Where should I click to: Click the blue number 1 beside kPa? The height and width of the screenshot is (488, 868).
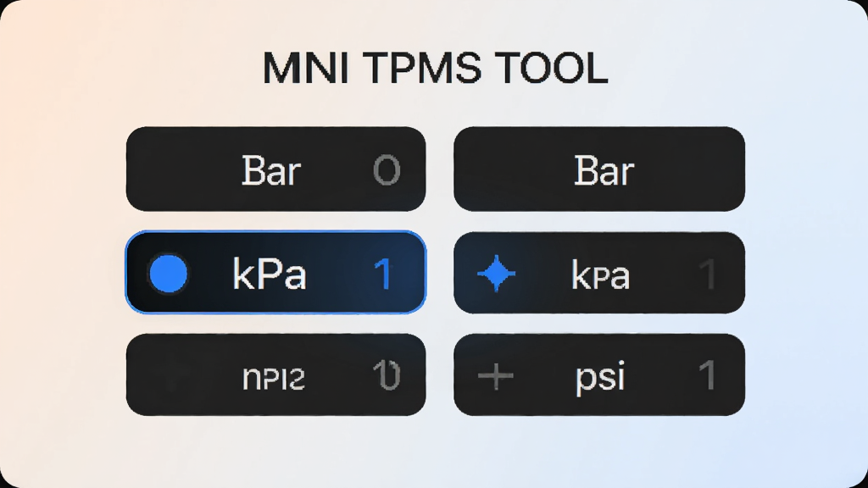tap(384, 274)
